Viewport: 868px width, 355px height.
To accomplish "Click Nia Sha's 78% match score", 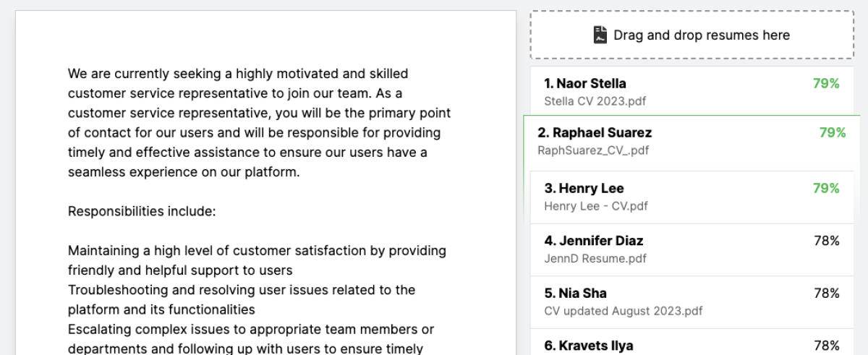I will pyautogui.click(x=827, y=294).
